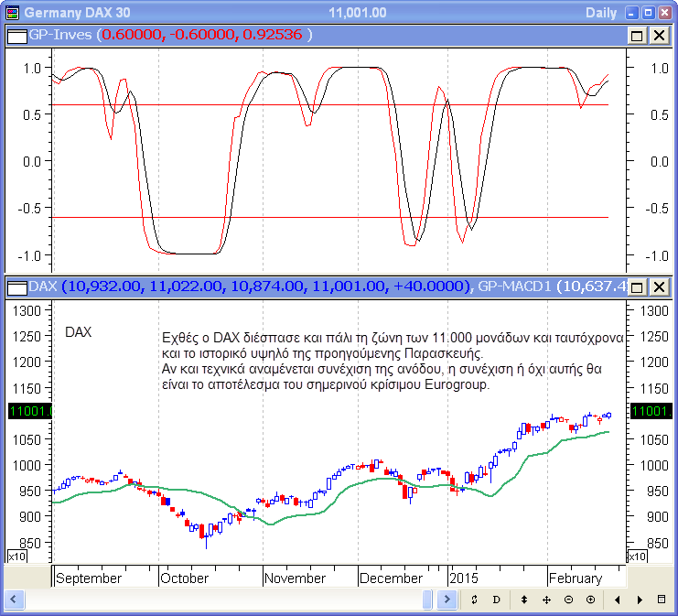Image resolution: width=678 pixels, height=616 pixels.
Task: Click the annotation line starting 'Εχθές ο DAX'
Action: [393, 338]
